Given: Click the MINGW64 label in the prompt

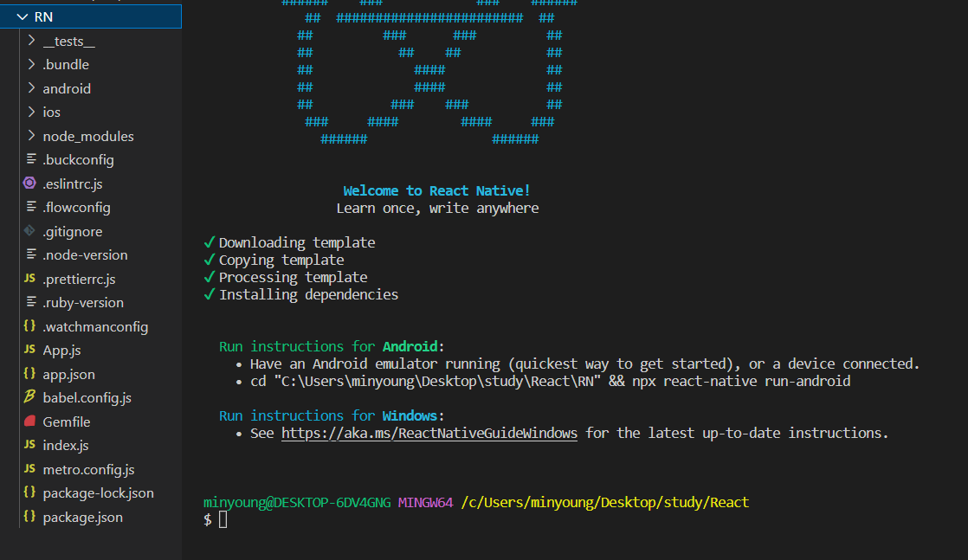Looking at the screenshot, I should click(x=425, y=503).
